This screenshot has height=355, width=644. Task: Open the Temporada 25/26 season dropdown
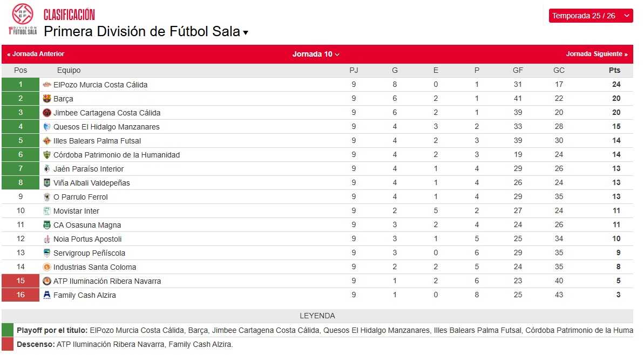coord(590,15)
